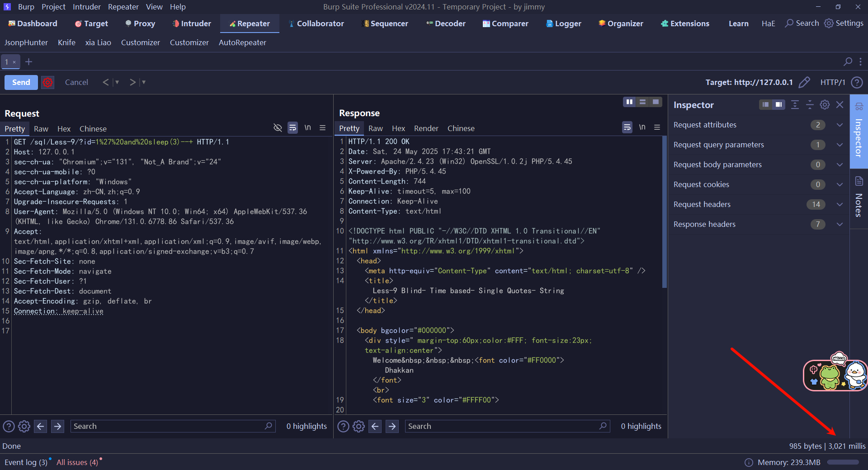Select side-by-side layout view
This screenshot has height=470, width=868.
(x=629, y=102)
